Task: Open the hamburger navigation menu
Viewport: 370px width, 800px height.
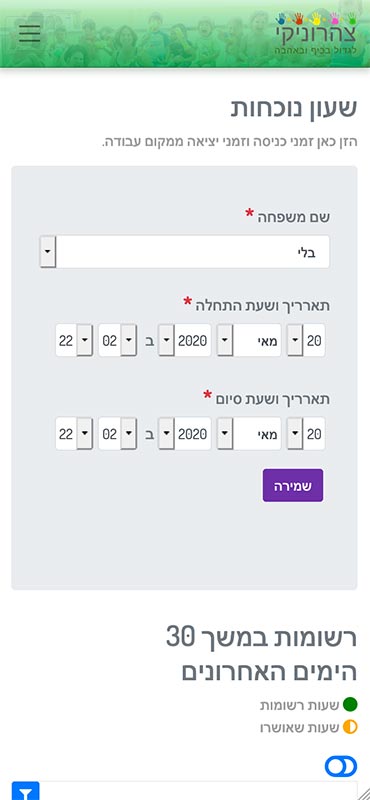Action: click(x=30, y=33)
